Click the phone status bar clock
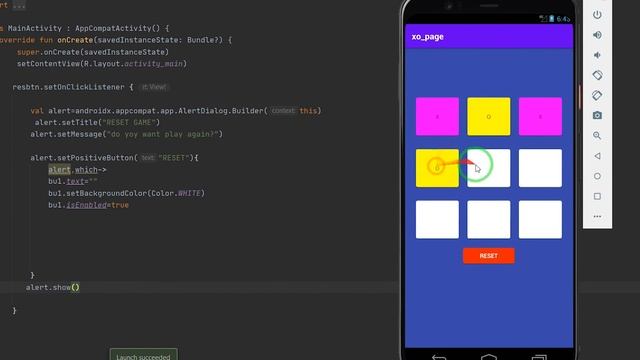The image size is (640, 360). pos(563,19)
